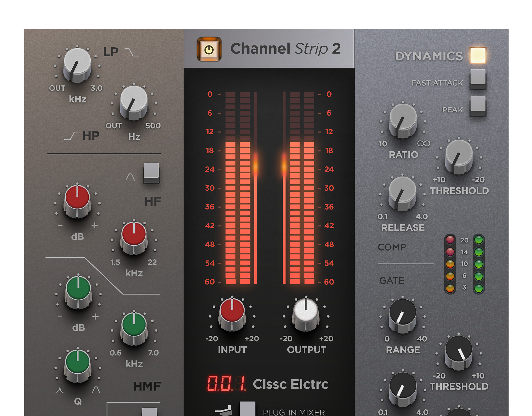532x416 pixels.
Task: Toggle the DYNAMICS section on/off button
Action: [478, 55]
